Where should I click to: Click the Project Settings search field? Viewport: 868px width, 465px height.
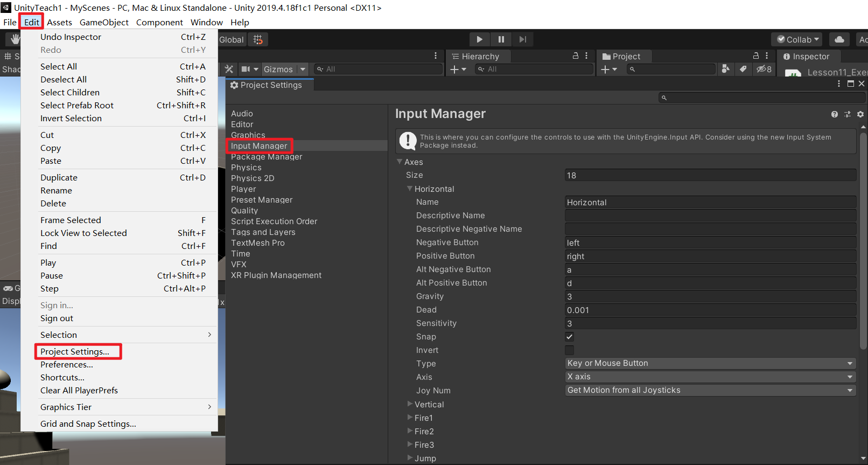tap(762, 98)
